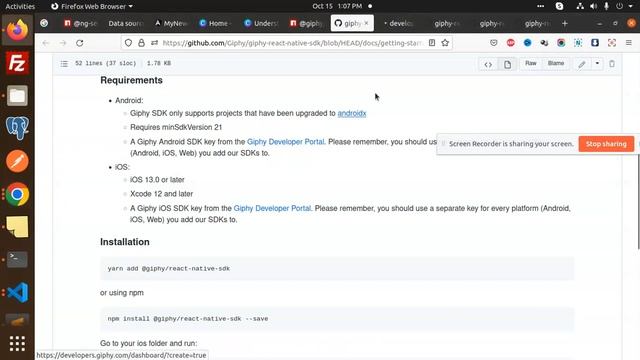Focus the GitHub URL address bar

(x=291, y=43)
